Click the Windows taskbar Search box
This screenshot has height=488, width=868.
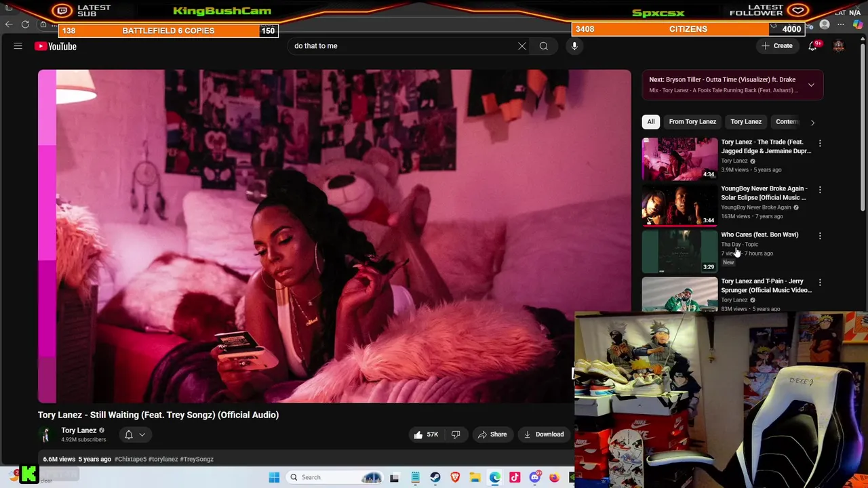[336, 477]
